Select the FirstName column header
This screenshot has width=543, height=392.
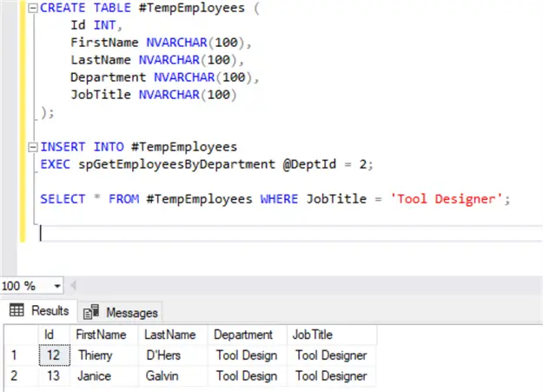101,334
